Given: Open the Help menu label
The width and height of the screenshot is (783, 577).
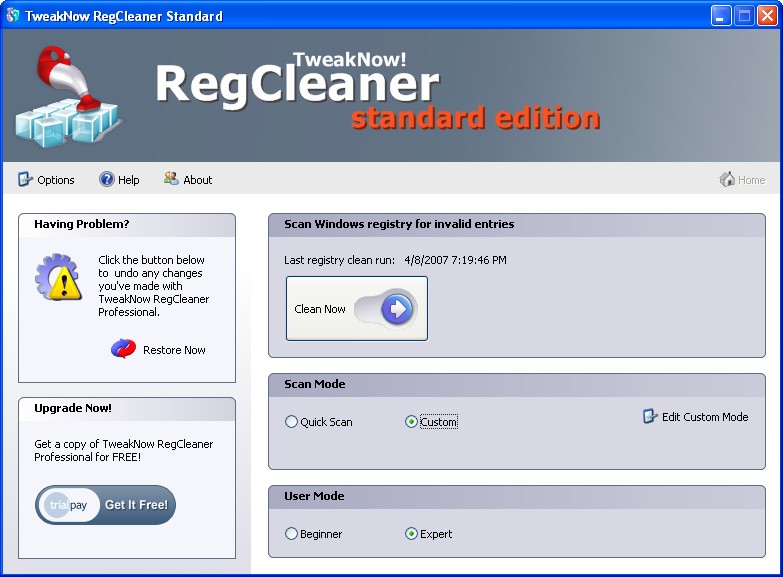Looking at the screenshot, I should pyautogui.click(x=129, y=180).
